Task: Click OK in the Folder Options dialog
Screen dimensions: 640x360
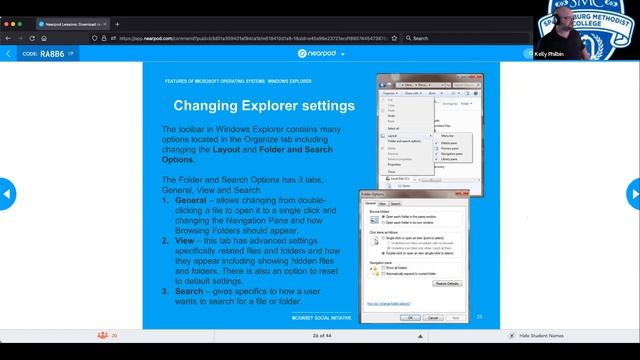Action: [x=410, y=318]
